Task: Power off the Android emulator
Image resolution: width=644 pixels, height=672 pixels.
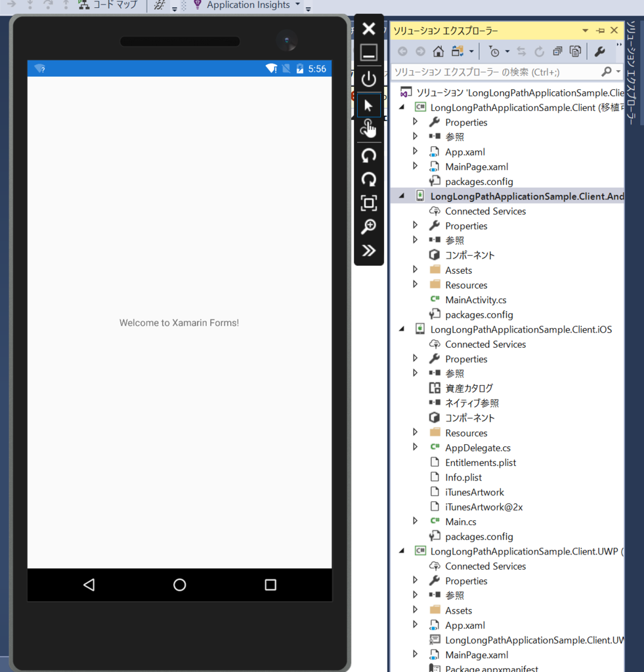Action: [369, 79]
